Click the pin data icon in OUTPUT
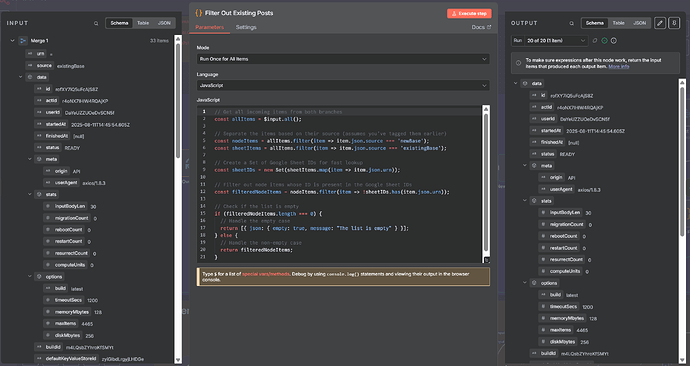This screenshot has width=690, height=366. coord(674,23)
